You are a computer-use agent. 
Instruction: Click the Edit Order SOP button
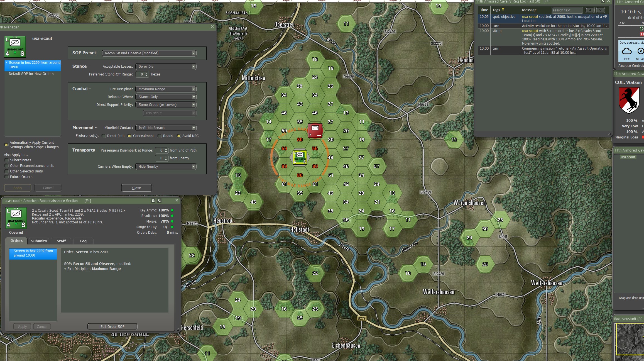112,326
